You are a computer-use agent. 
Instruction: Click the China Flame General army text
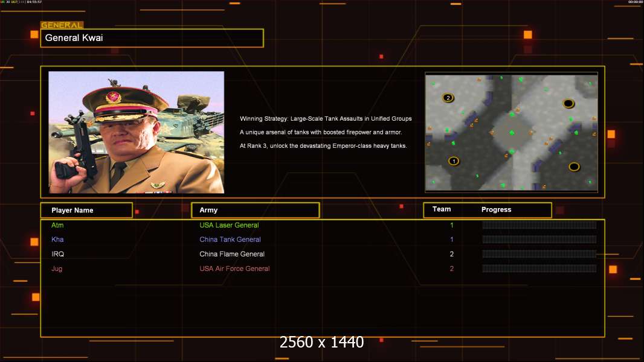(232, 254)
